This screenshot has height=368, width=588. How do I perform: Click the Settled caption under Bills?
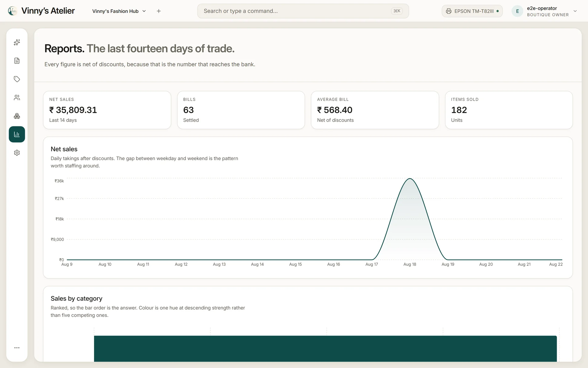click(x=191, y=120)
